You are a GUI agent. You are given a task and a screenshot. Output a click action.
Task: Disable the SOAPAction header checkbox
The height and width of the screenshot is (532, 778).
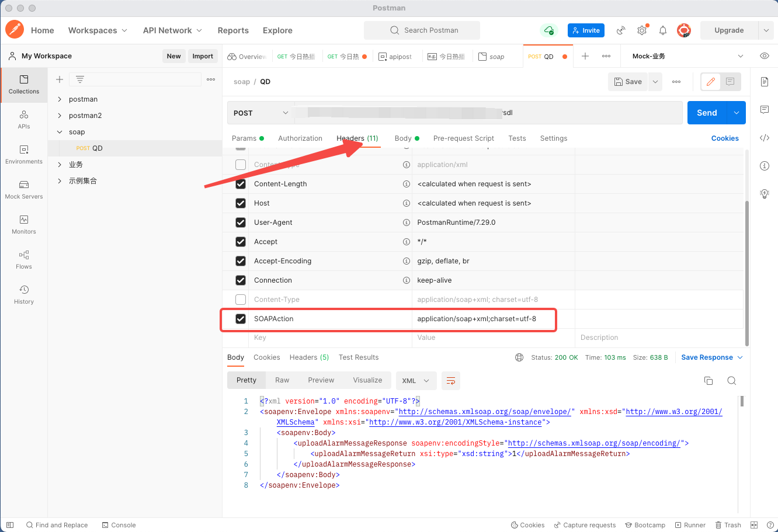(x=240, y=318)
